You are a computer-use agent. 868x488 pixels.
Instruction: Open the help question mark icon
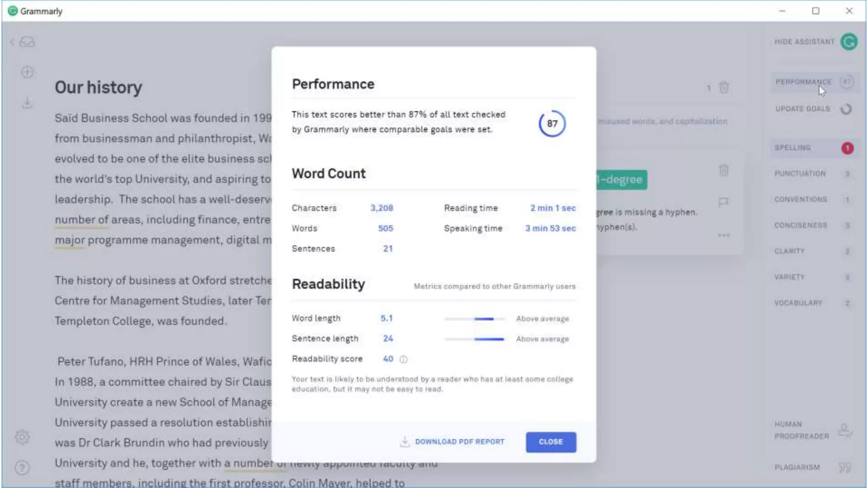pyautogui.click(x=22, y=468)
